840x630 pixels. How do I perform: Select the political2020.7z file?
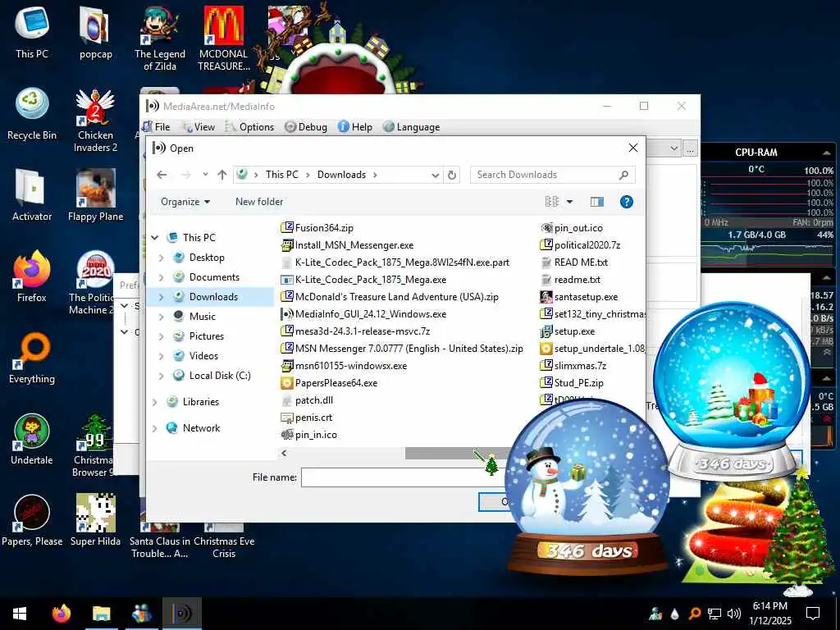pos(580,245)
